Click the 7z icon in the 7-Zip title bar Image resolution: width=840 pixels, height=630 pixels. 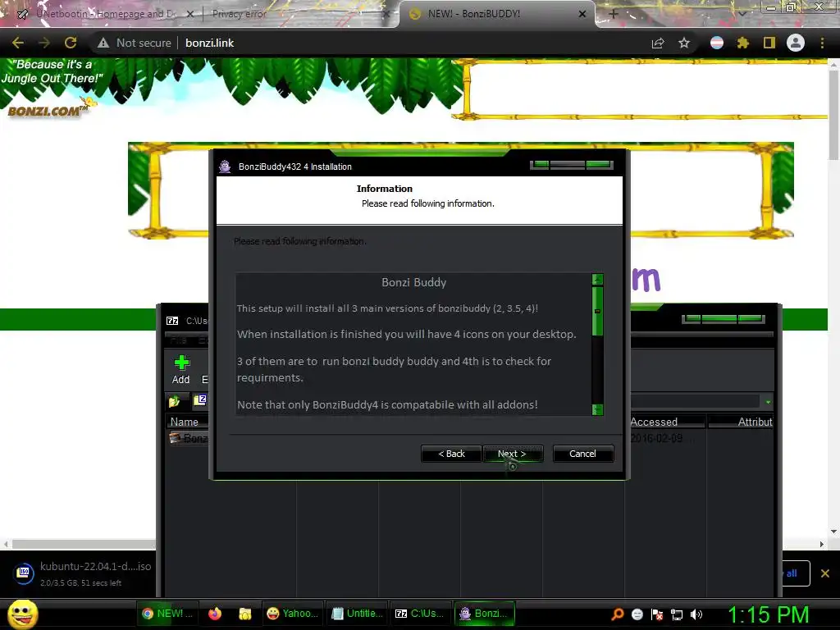coord(172,321)
